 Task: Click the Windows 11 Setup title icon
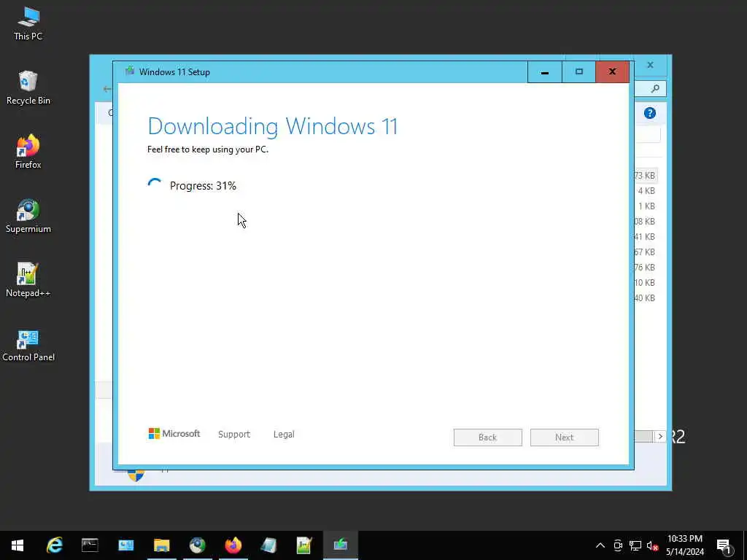tap(130, 71)
